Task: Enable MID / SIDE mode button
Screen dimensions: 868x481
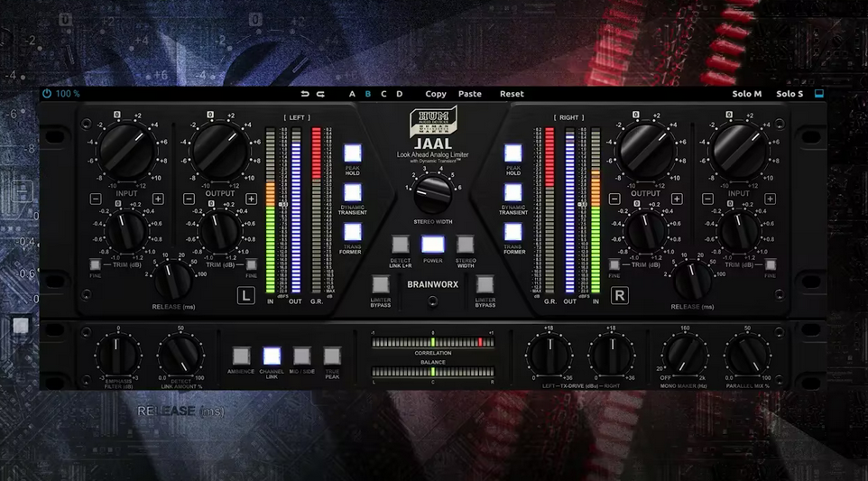Action: [x=301, y=356]
